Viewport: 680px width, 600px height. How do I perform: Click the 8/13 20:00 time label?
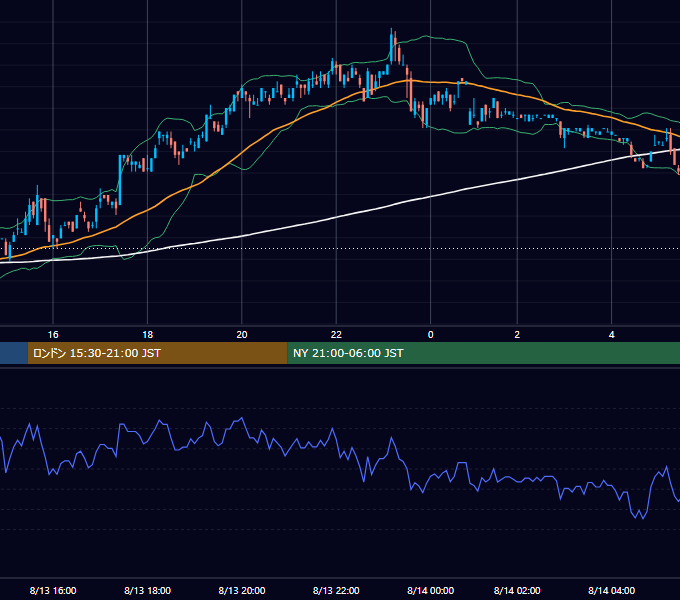coord(242,590)
